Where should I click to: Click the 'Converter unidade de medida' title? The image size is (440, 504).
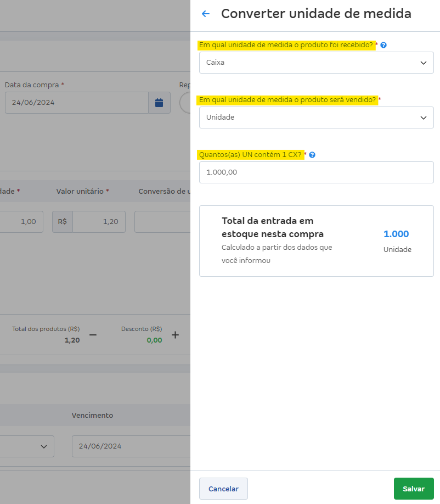click(316, 14)
